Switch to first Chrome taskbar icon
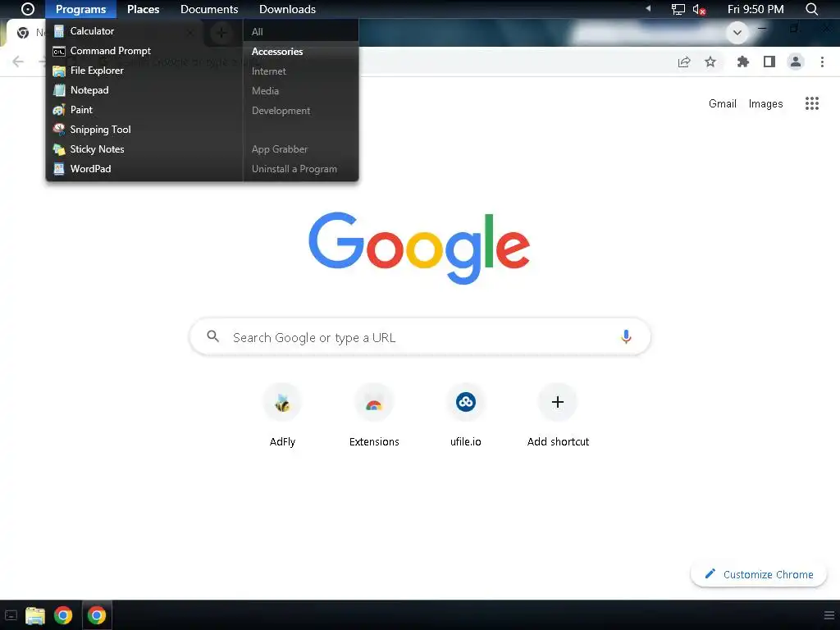The width and height of the screenshot is (840, 630). pos(63,615)
